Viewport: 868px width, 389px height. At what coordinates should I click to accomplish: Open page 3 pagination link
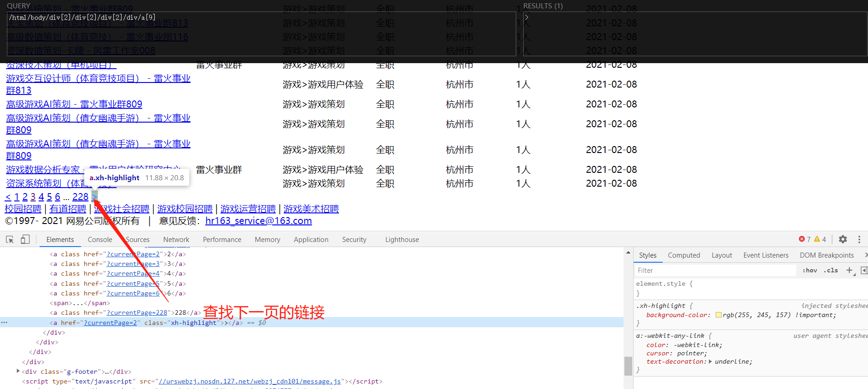33,197
